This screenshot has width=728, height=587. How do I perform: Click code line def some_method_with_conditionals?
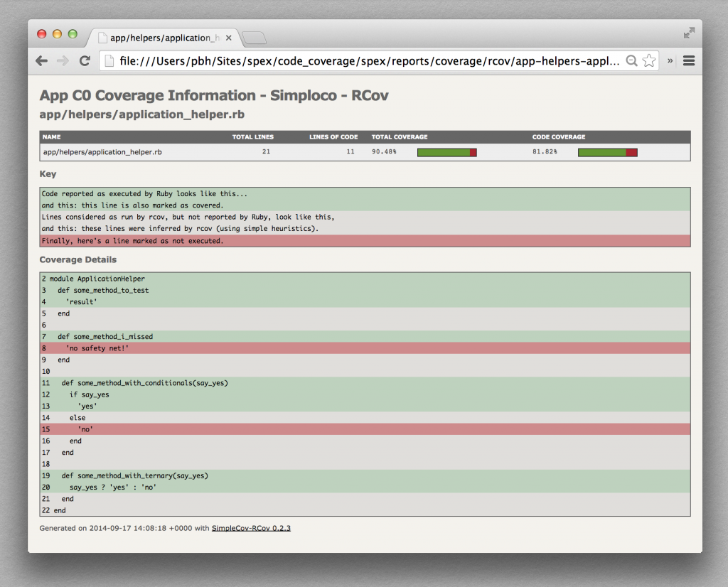coord(365,383)
